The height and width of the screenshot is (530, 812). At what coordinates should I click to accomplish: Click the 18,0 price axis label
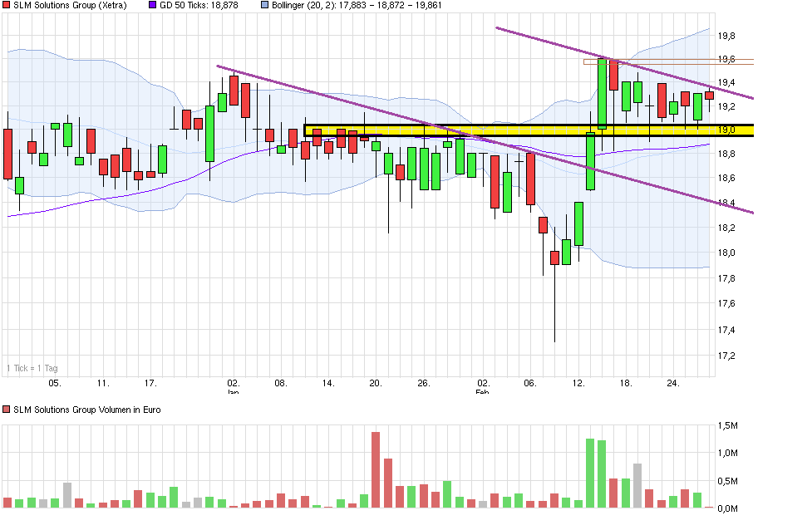click(726, 253)
